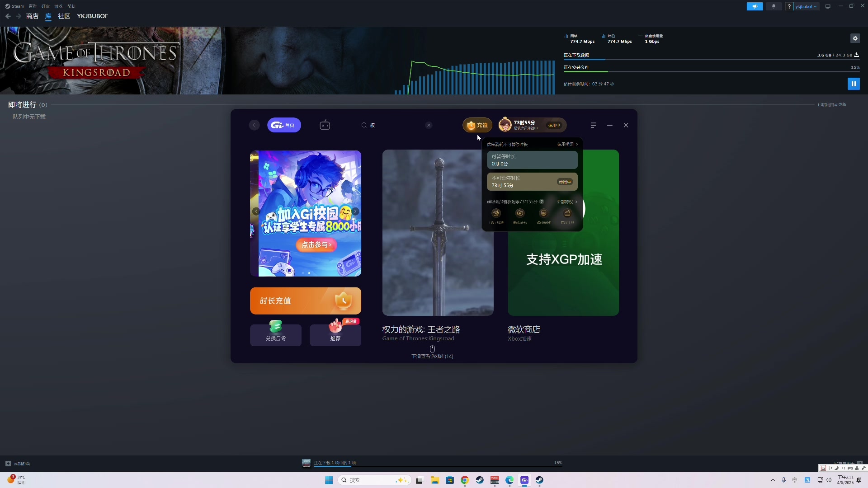Open Gi accelerator taskbar icon
Viewport: 868px width, 488px height.
click(524, 480)
